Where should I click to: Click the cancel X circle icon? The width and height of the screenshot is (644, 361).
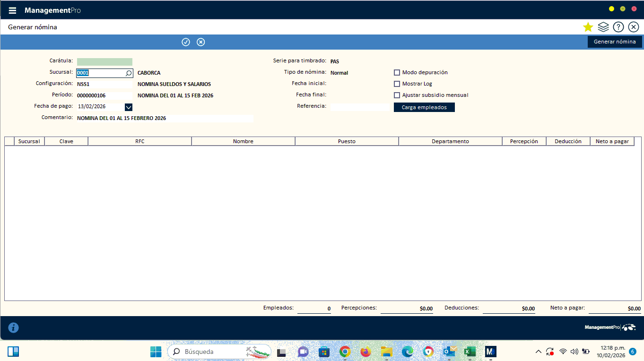(x=201, y=42)
